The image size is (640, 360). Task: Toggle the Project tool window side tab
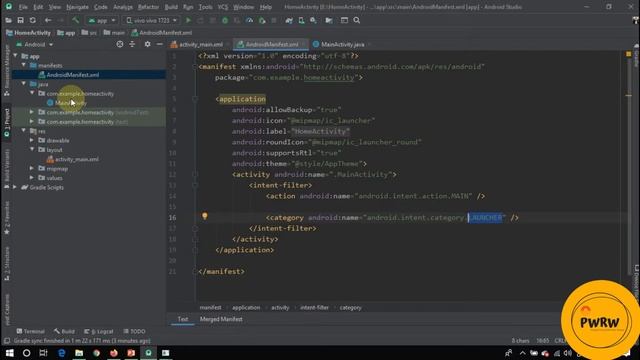point(7,122)
